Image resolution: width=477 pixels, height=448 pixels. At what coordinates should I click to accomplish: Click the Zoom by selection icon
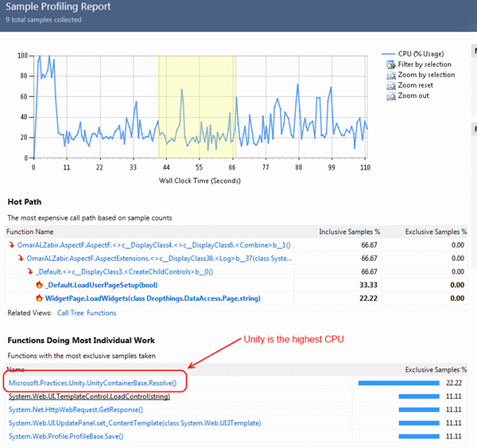click(390, 75)
